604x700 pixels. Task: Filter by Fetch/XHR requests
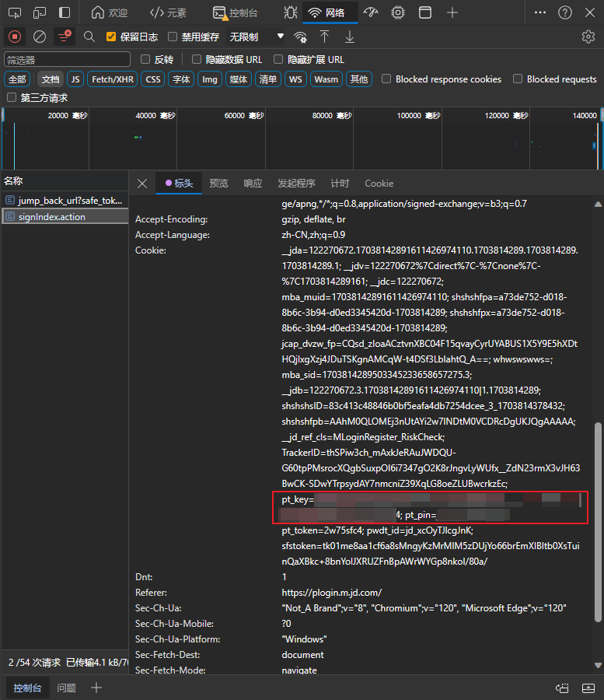[x=113, y=79]
